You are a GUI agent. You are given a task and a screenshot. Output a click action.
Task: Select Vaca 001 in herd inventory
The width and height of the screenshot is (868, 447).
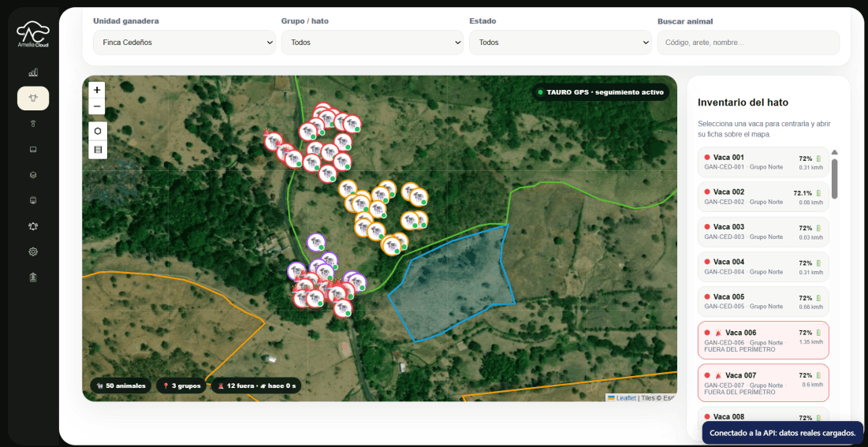click(x=763, y=162)
